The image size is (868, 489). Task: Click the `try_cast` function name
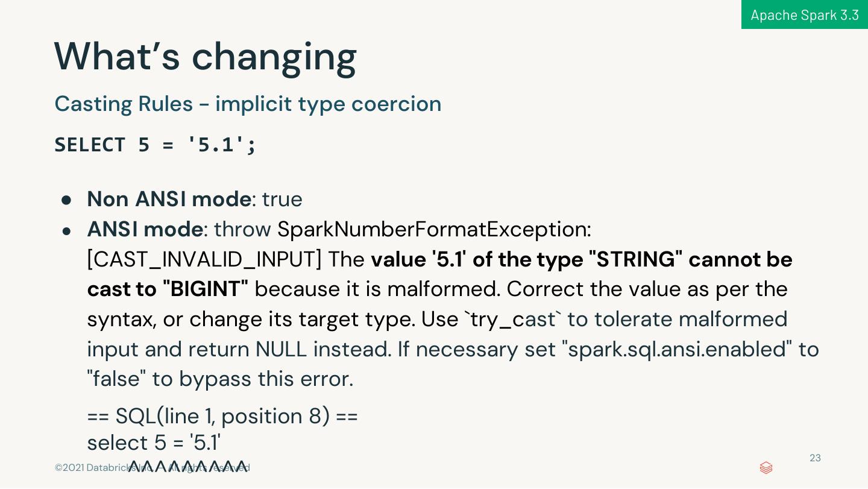click(512, 320)
